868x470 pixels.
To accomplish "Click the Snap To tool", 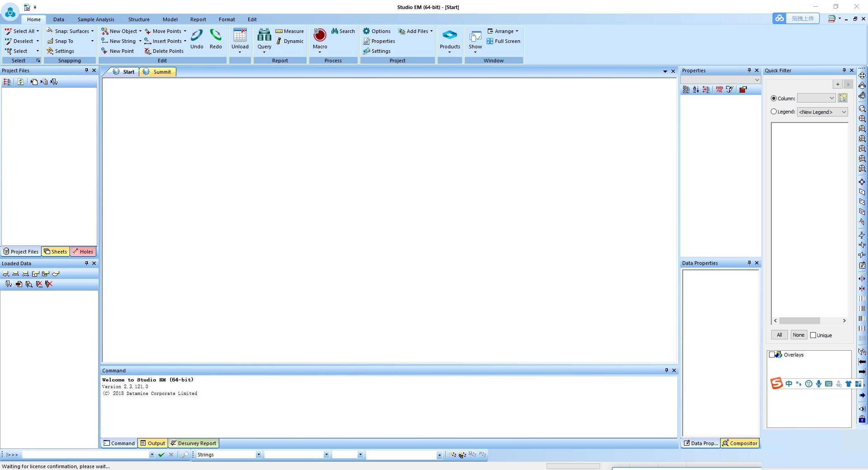I will [60, 41].
